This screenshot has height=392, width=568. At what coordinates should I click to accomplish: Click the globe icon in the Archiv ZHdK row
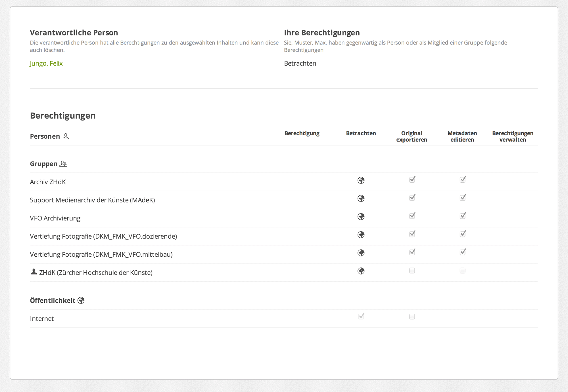(361, 180)
